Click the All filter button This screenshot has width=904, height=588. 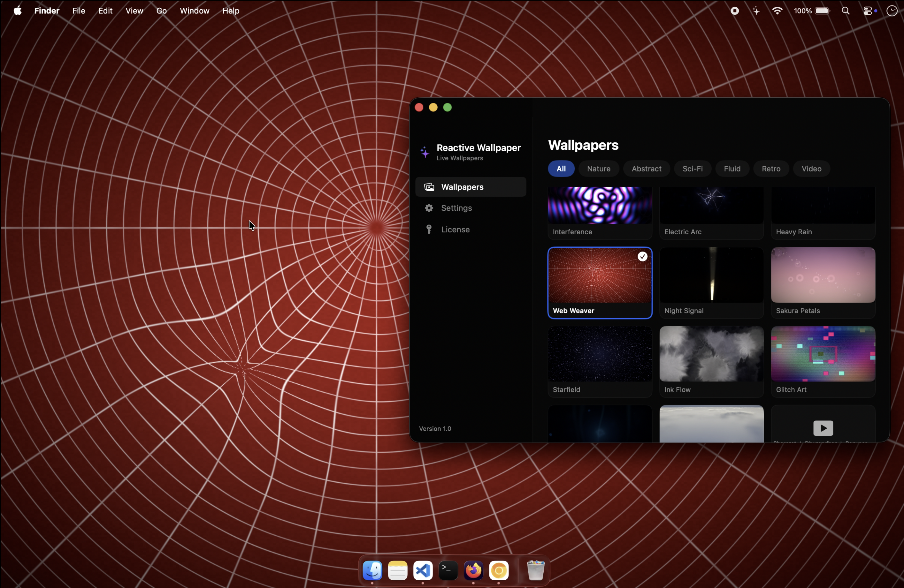click(x=561, y=169)
